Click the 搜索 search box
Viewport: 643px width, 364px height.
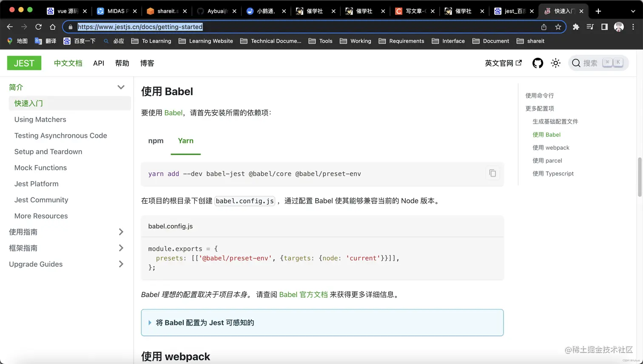(x=598, y=63)
